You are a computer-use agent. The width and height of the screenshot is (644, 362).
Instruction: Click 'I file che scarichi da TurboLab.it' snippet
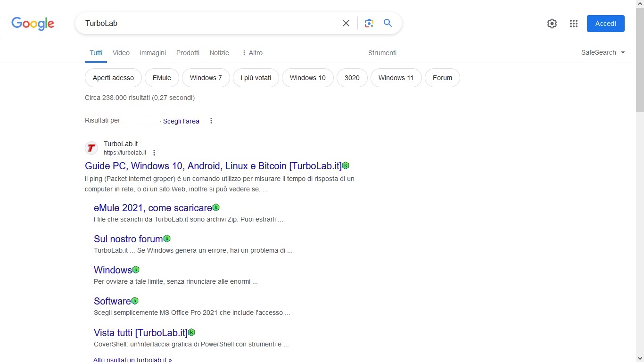[x=188, y=219]
